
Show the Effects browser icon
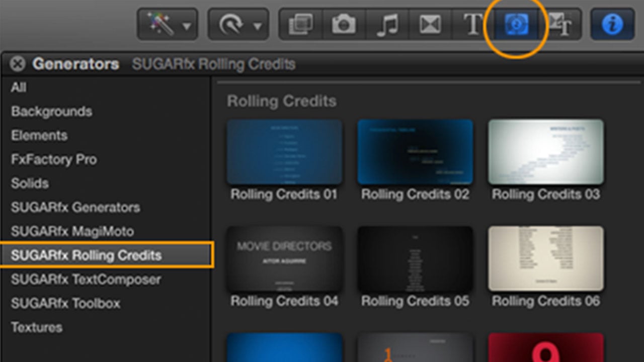pos(301,24)
